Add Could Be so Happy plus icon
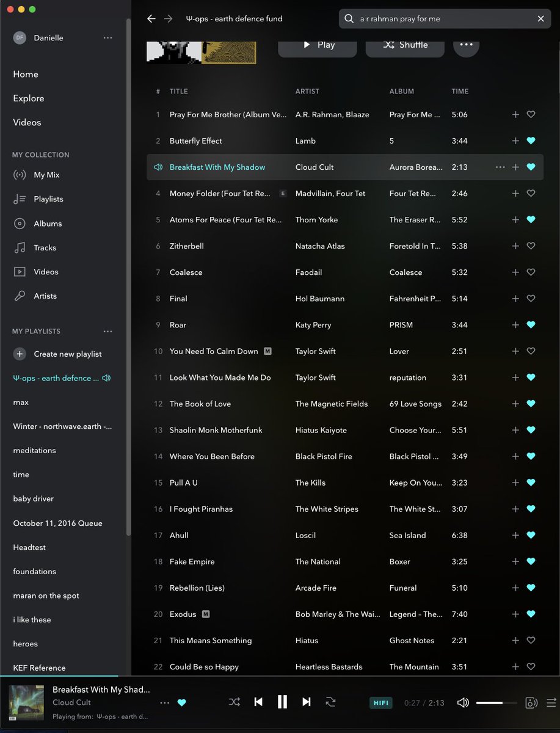Viewport: 560px width, 733px height. (x=515, y=667)
